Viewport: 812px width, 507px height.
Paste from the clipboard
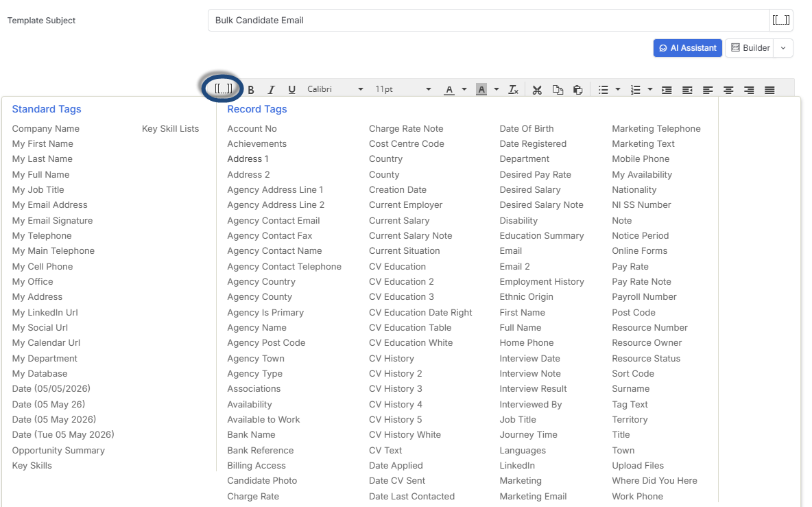point(578,90)
